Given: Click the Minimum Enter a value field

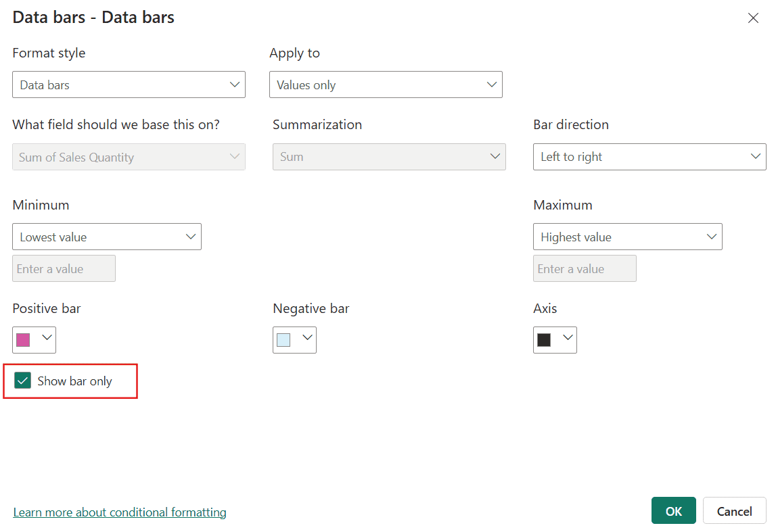Looking at the screenshot, I should point(64,268).
